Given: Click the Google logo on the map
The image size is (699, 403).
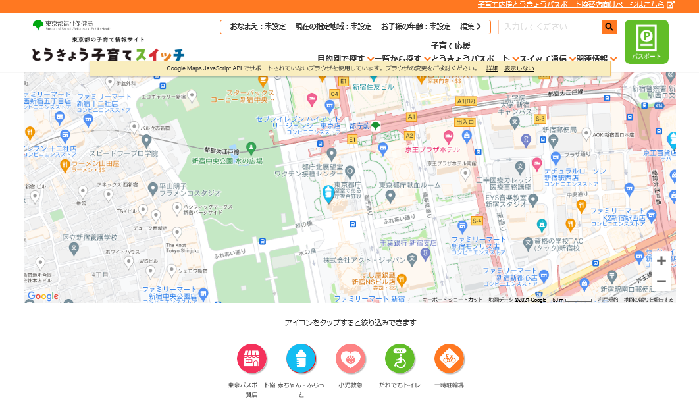Looking at the screenshot, I should pos(43,295).
